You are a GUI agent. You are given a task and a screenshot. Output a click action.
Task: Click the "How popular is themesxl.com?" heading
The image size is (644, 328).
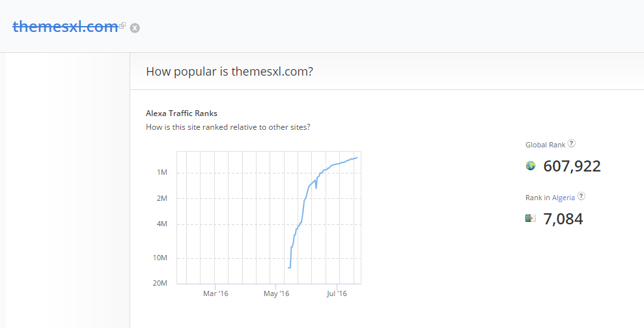[229, 71]
